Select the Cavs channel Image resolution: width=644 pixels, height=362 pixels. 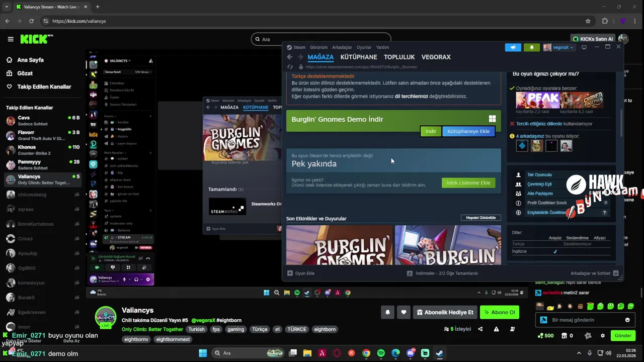click(43, 121)
